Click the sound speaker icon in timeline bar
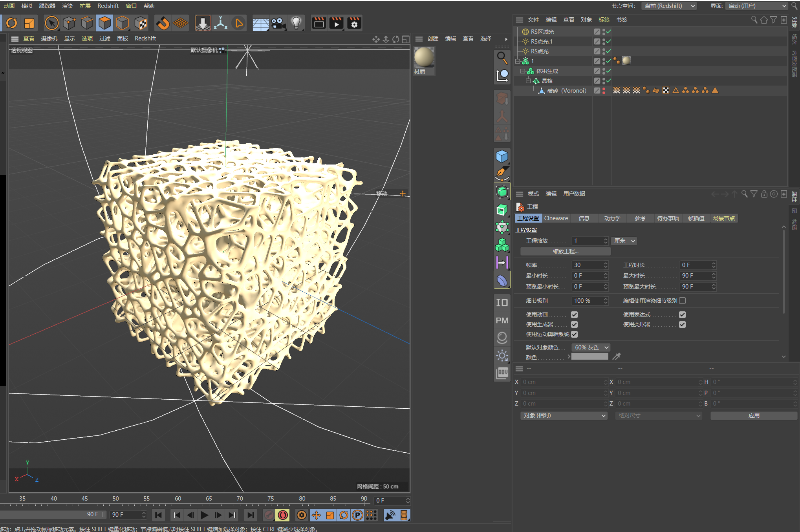This screenshot has height=532, width=800. [390, 515]
